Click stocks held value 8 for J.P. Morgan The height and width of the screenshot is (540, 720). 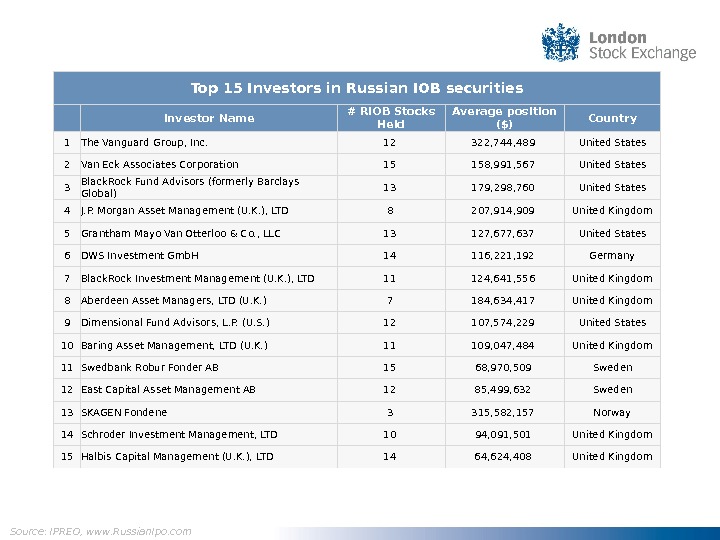pyautogui.click(x=390, y=210)
